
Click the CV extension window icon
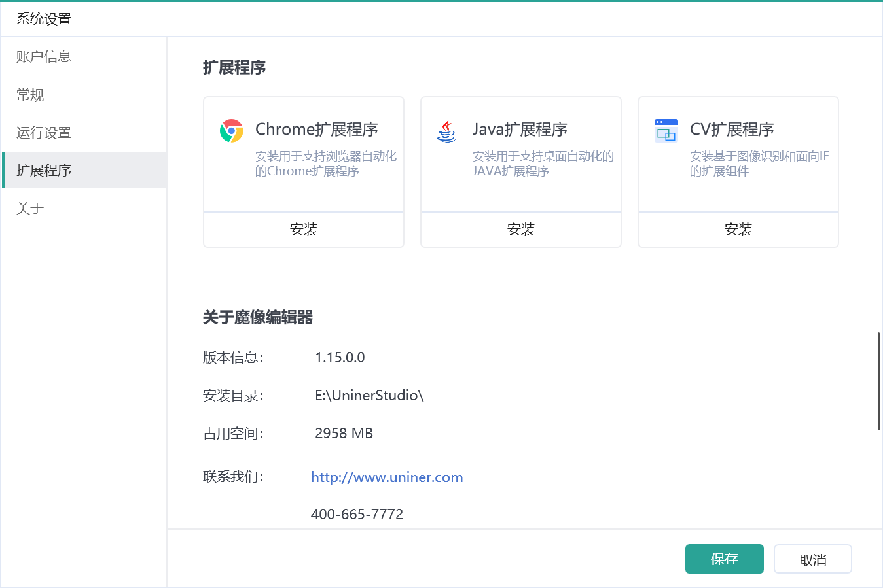pyautogui.click(x=666, y=131)
